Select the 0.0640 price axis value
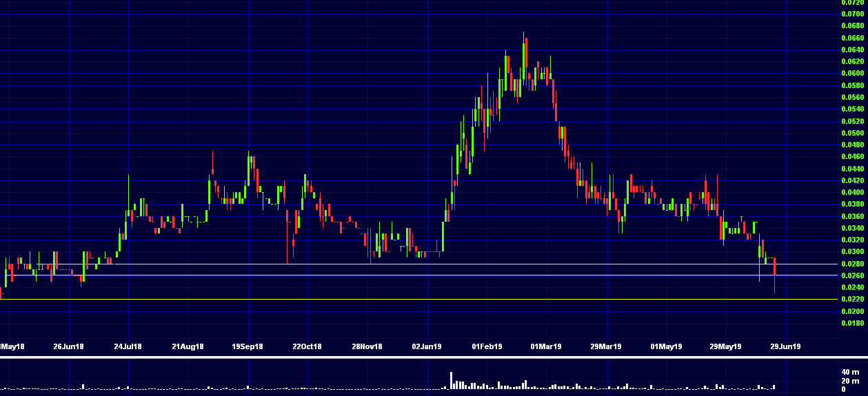Screen dimensions: 868x396 [x=853, y=50]
